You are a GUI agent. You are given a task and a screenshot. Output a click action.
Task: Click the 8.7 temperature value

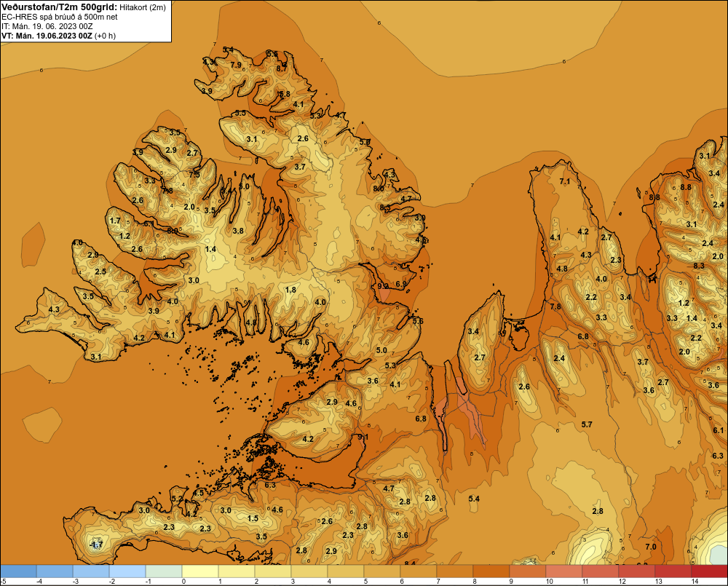[x=281, y=68]
